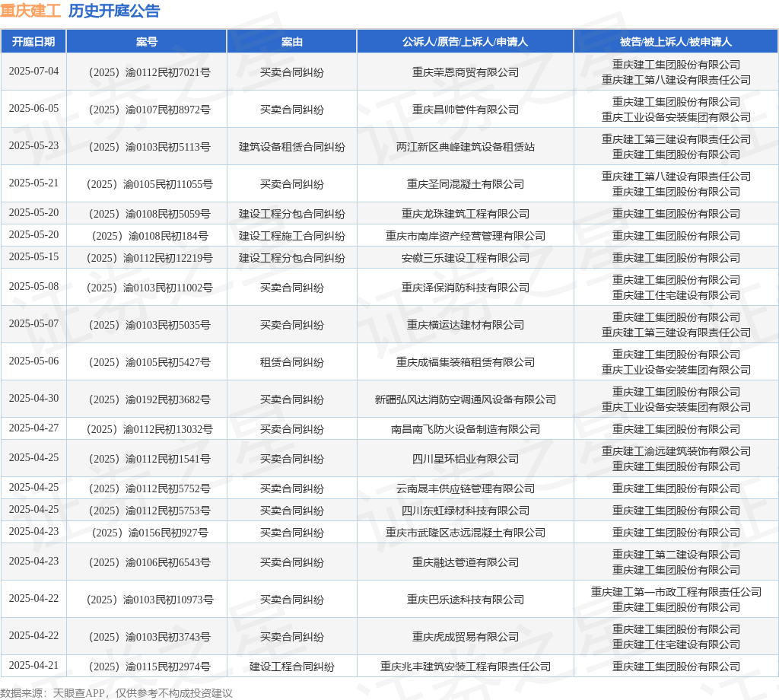This screenshot has height=700, width=779.
Task: Click plaintiff 重庆兆丰建筑安装工程有限责任公司
Action: pos(465,667)
